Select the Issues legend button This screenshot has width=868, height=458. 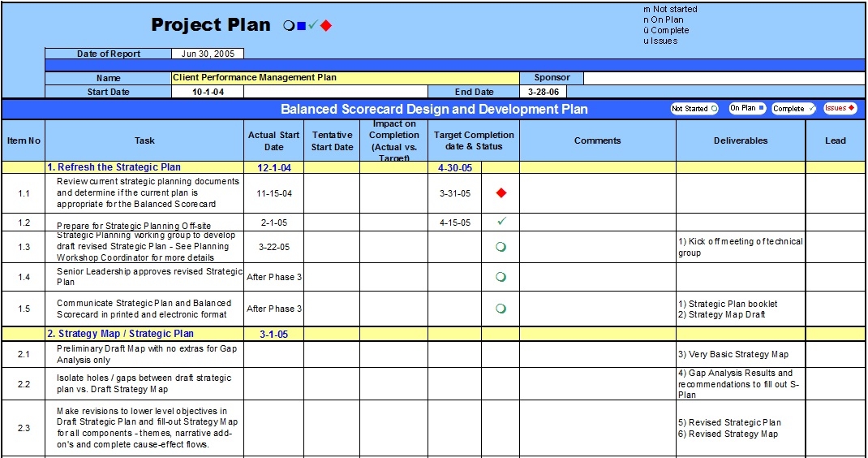840,109
